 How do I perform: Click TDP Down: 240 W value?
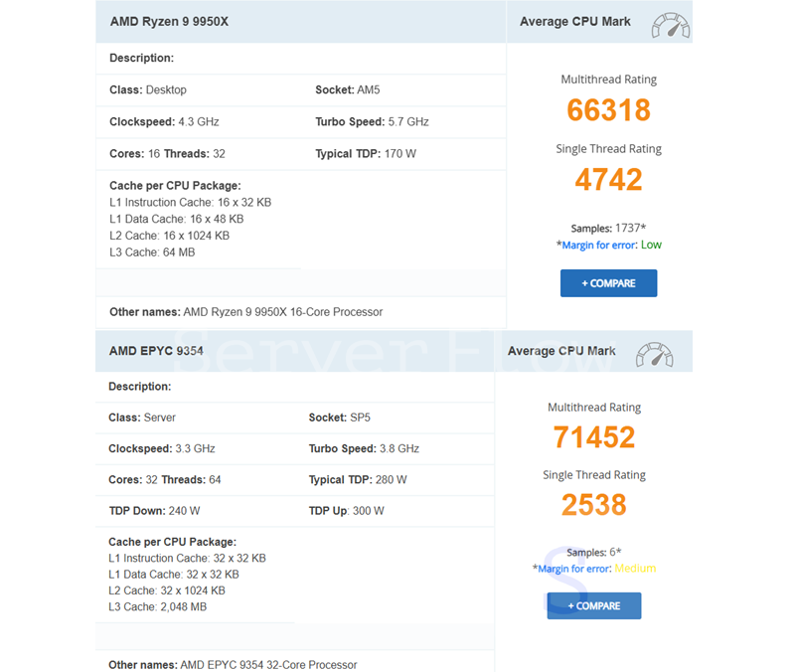155,511
